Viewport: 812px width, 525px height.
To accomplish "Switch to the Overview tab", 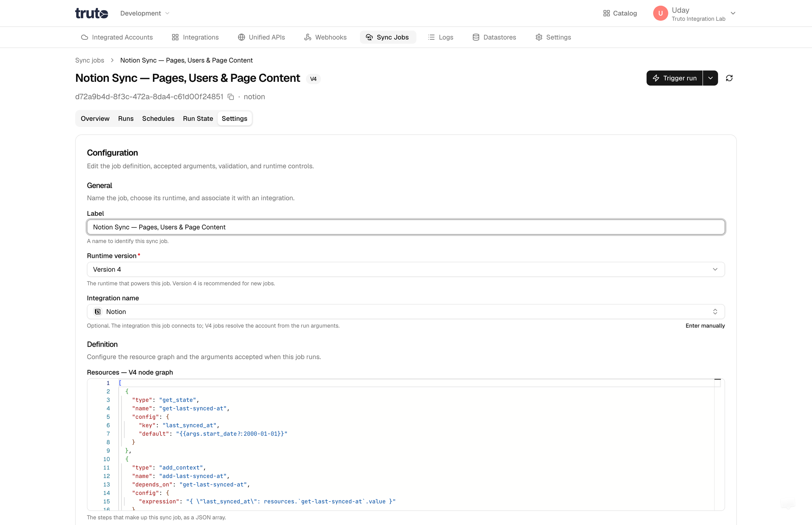I will click(95, 119).
